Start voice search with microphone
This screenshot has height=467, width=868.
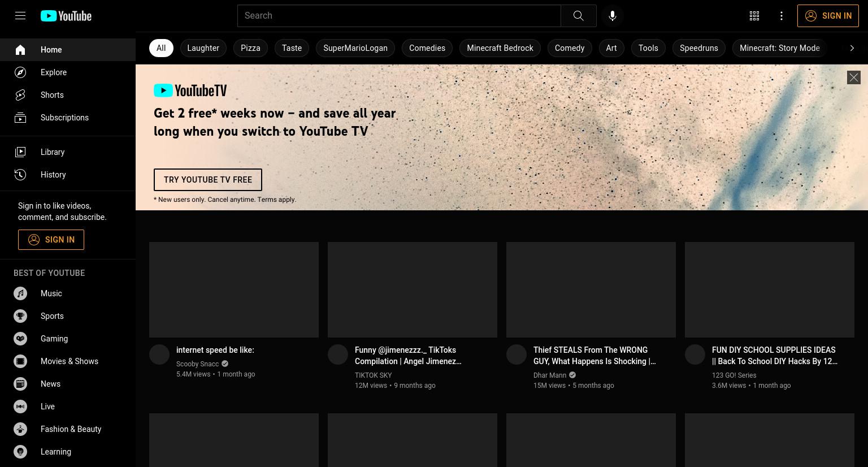[x=613, y=16]
